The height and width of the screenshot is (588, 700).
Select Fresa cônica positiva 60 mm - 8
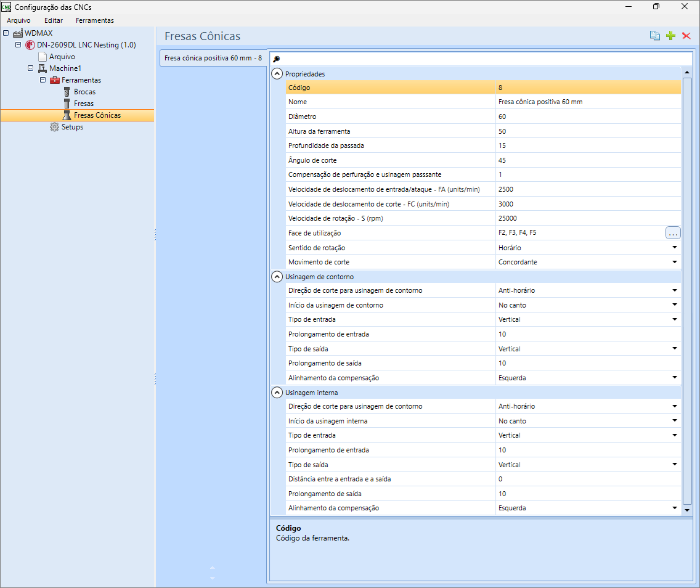tap(213, 58)
